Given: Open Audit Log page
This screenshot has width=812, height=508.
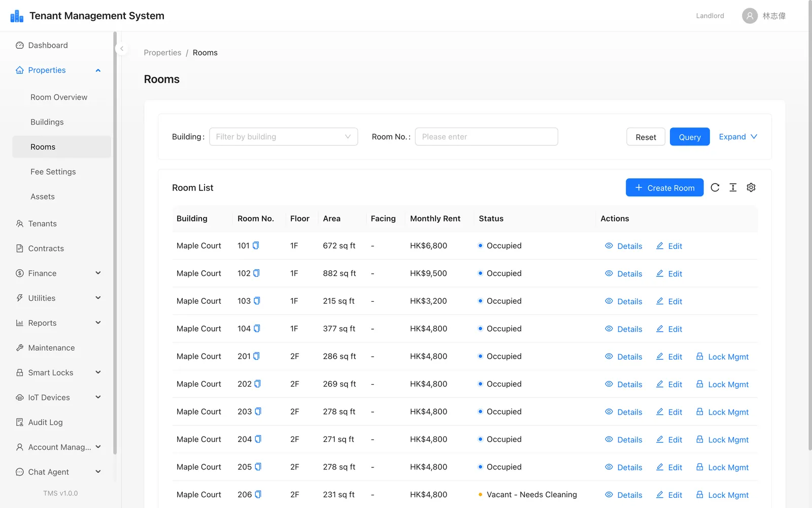Looking at the screenshot, I should (61, 422).
